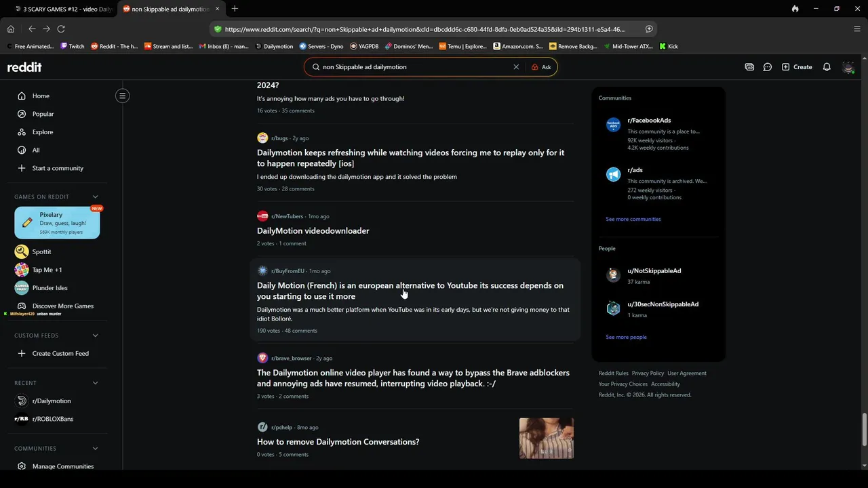Screen dimensions: 868x488
Task: Reload the page with the refresh icon
Action: [61, 29]
